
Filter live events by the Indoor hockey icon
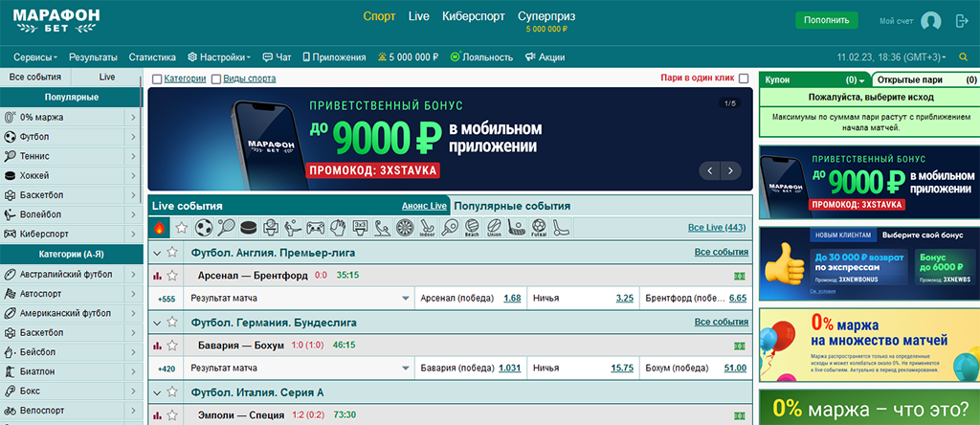pos(427,228)
